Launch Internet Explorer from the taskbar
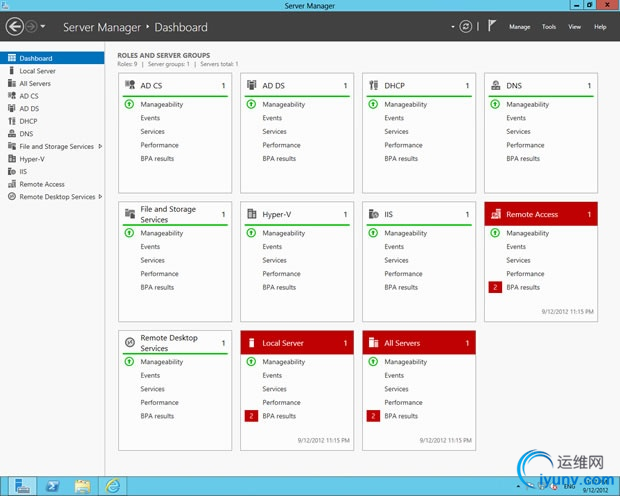This screenshot has width=620, height=496. point(113,486)
